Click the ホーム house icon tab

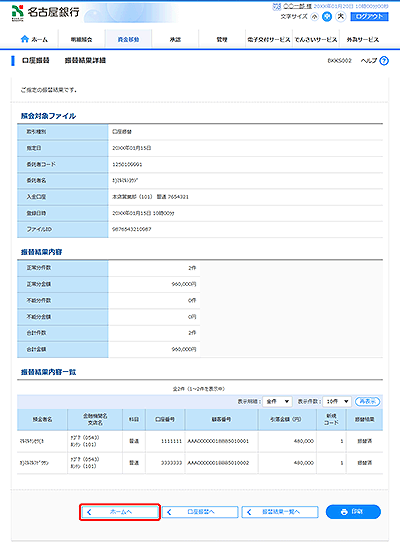tap(34, 39)
